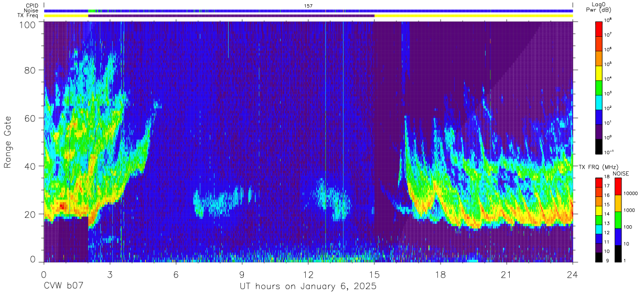The height and width of the screenshot is (297, 644).
Task: Click the UT hour tick label '3'
Action: pos(110,274)
